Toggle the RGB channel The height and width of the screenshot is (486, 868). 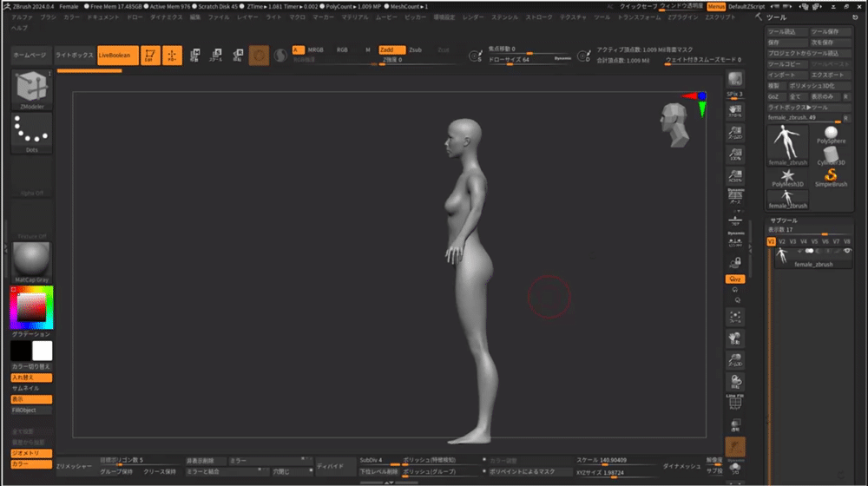pyautogui.click(x=342, y=49)
